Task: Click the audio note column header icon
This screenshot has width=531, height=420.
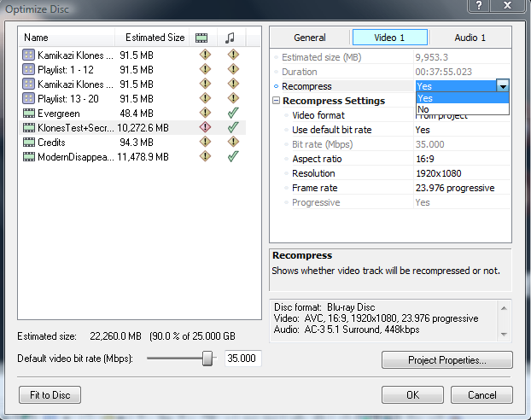Action: [x=229, y=38]
